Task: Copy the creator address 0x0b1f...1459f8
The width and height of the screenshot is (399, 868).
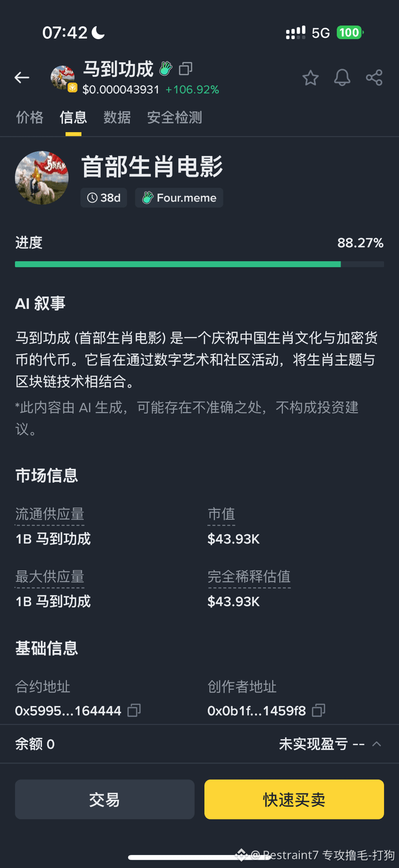Action: tap(319, 710)
